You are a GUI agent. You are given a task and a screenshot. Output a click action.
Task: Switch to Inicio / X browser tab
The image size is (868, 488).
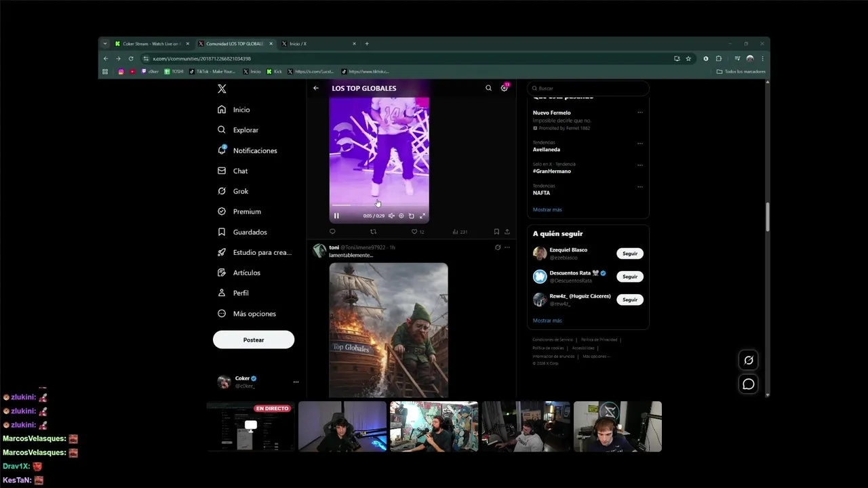point(318,44)
